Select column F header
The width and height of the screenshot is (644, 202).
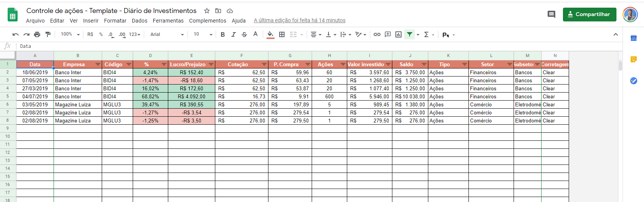click(x=242, y=55)
